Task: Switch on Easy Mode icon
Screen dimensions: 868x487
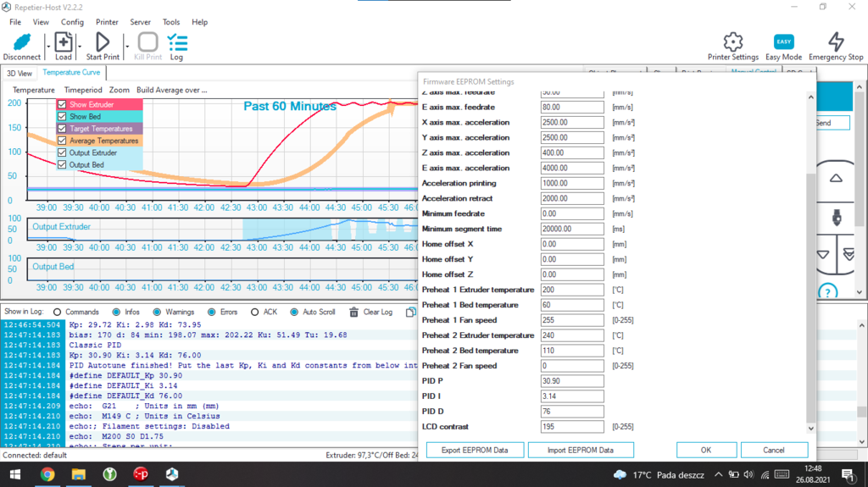Action: (x=784, y=42)
